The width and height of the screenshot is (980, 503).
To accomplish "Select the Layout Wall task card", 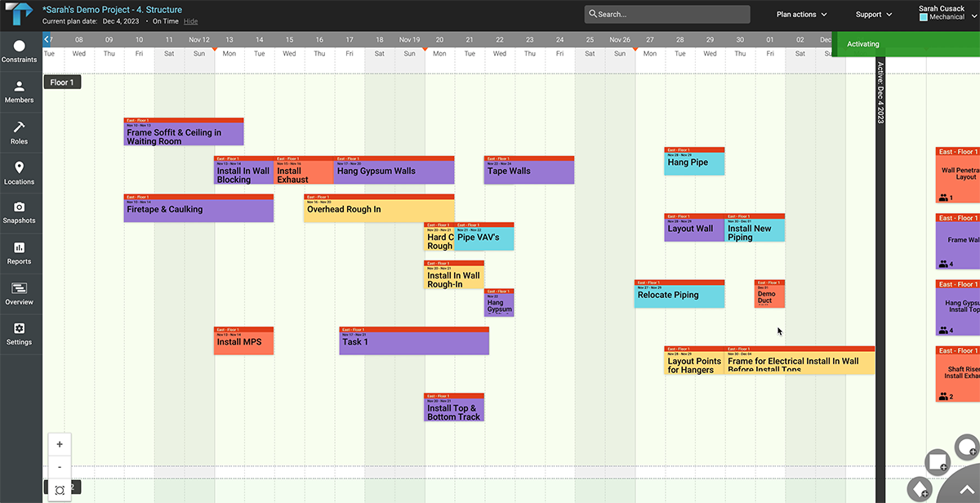I will click(694, 228).
